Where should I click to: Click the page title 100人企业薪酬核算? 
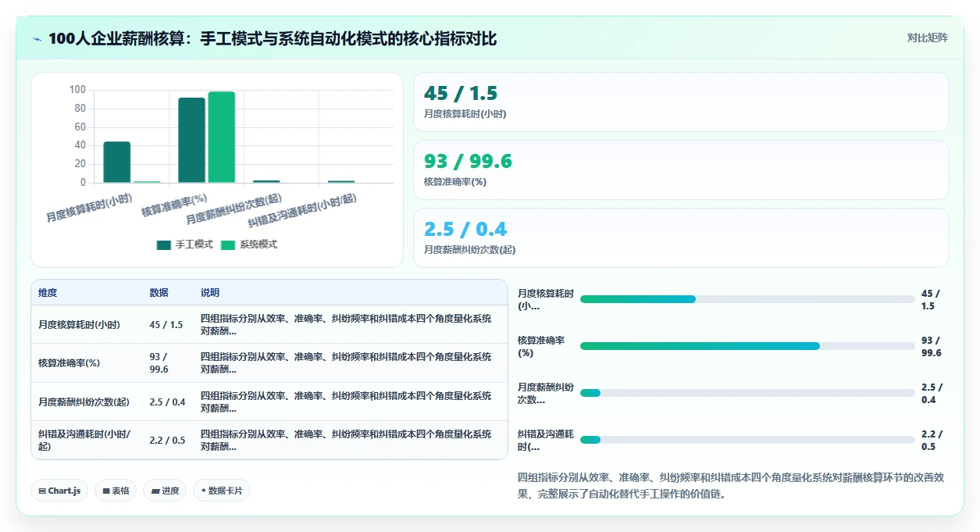(273, 39)
